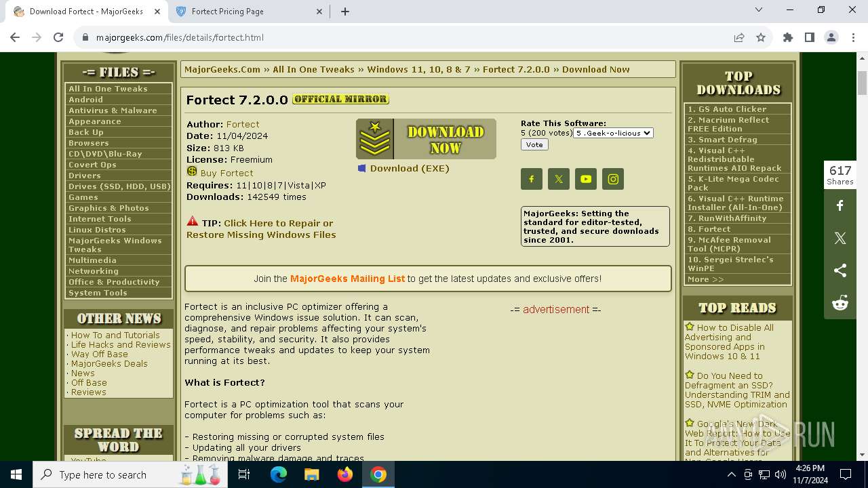The width and height of the screenshot is (868, 488).
Task: Click the share page icon in address bar
Action: tap(739, 37)
